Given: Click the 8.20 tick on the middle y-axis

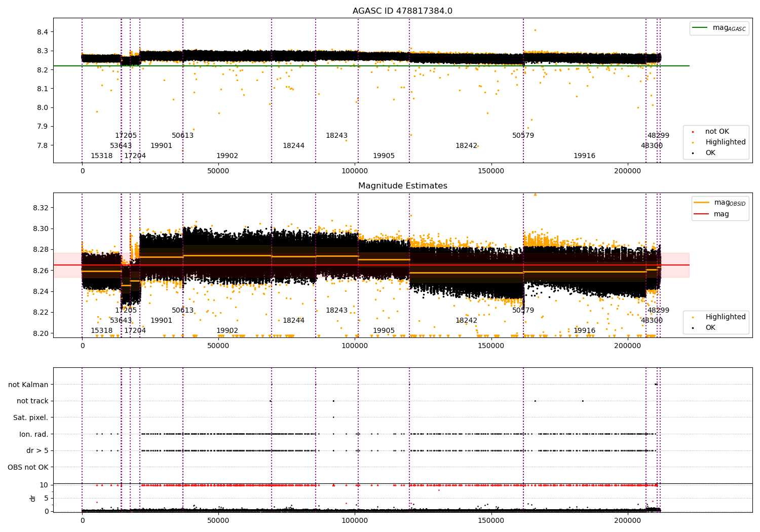Looking at the screenshot, I should (41, 333).
